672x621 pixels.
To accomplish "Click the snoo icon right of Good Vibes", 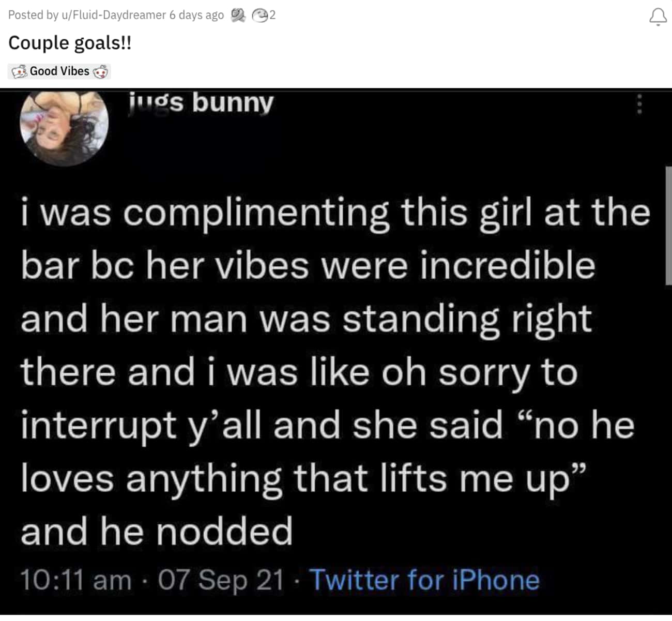I will point(100,71).
